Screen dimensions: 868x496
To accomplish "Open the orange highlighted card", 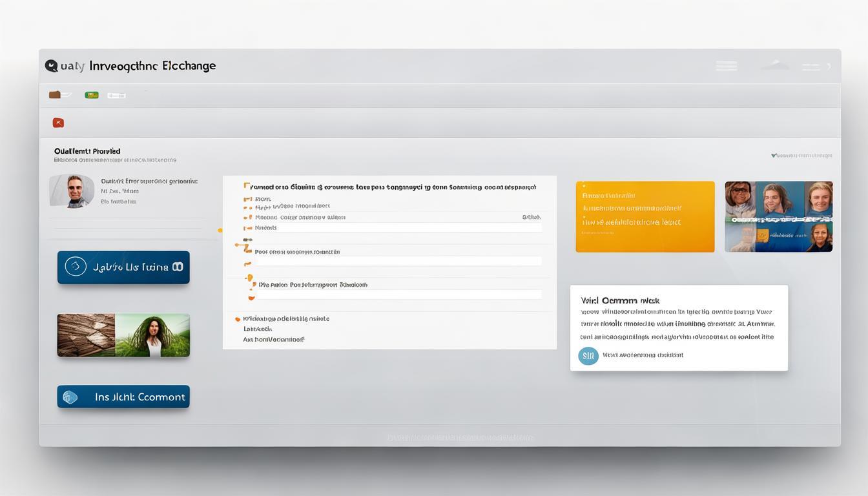I will (645, 216).
